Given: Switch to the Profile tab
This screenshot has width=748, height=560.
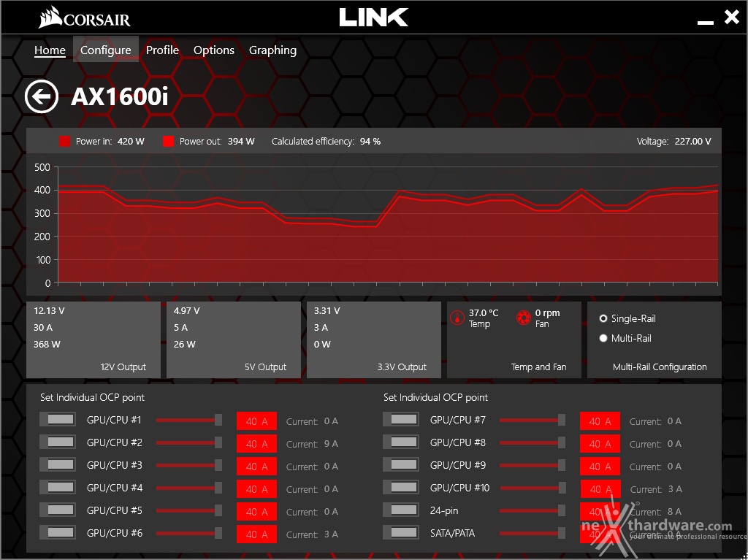Looking at the screenshot, I should pyautogui.click(x=162, y=50).
